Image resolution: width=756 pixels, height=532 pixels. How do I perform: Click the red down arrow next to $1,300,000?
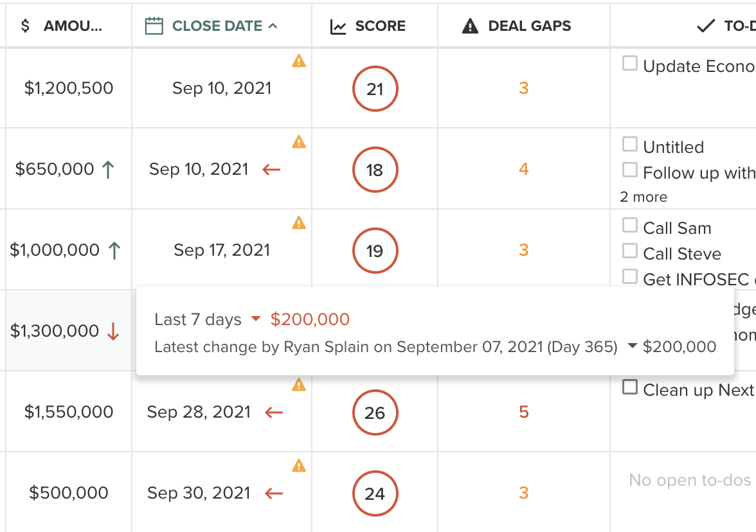114,332
